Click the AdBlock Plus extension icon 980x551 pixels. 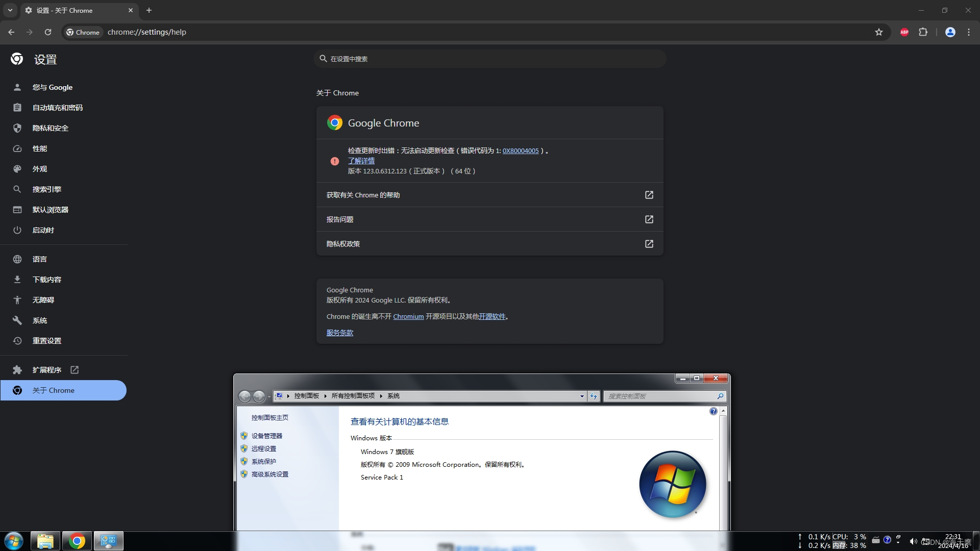coord(904,32)
